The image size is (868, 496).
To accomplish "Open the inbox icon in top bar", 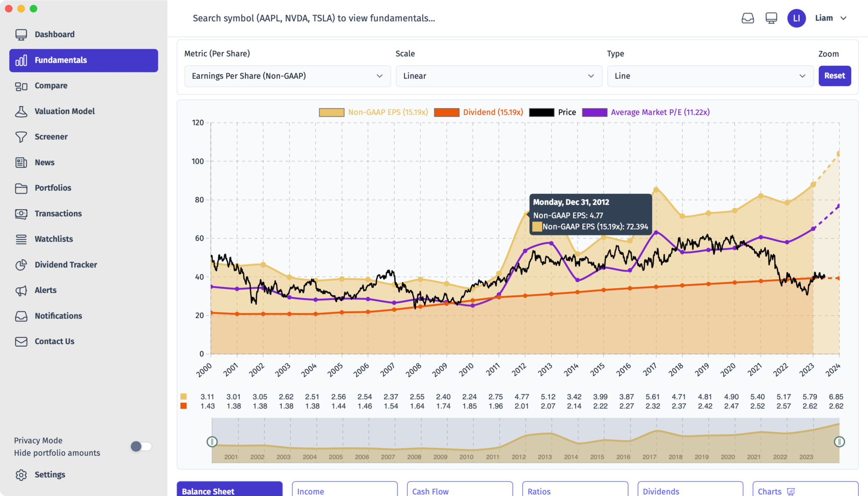I will pyautogui.click(x=748, y=18).
